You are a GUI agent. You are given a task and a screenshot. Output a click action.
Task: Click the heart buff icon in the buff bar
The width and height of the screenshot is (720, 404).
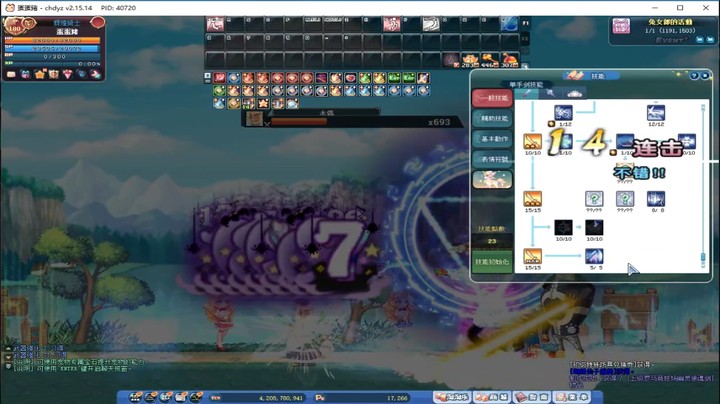tap(350, 78)
